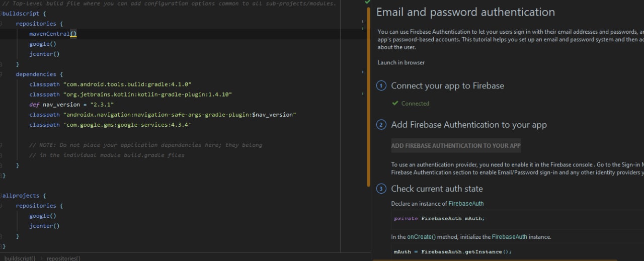Click the allprojects keyword

click(21, 196)
